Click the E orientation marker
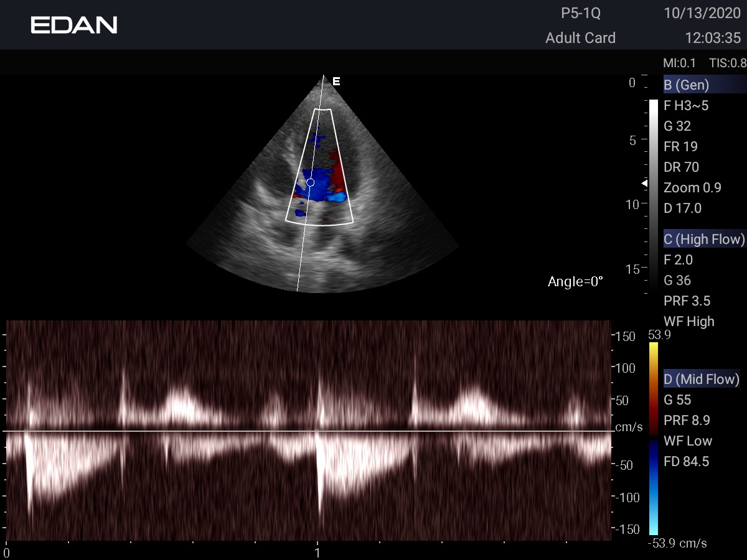 [336, 82]
